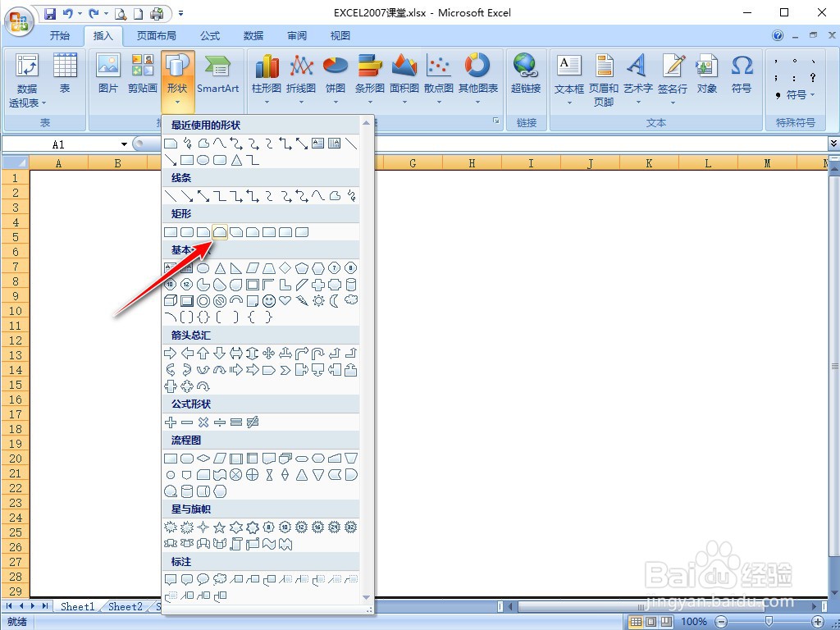The width and height of the screenshot is (840, 630).
Task: Select the moon shape
Action: pos(335,300)
